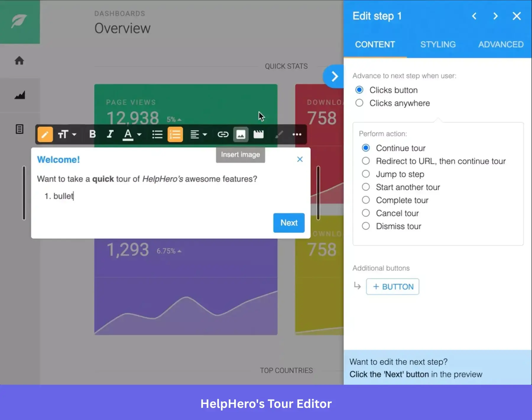Insert a link using the link icon
The image size is (532, 420).
pos(223,135)
